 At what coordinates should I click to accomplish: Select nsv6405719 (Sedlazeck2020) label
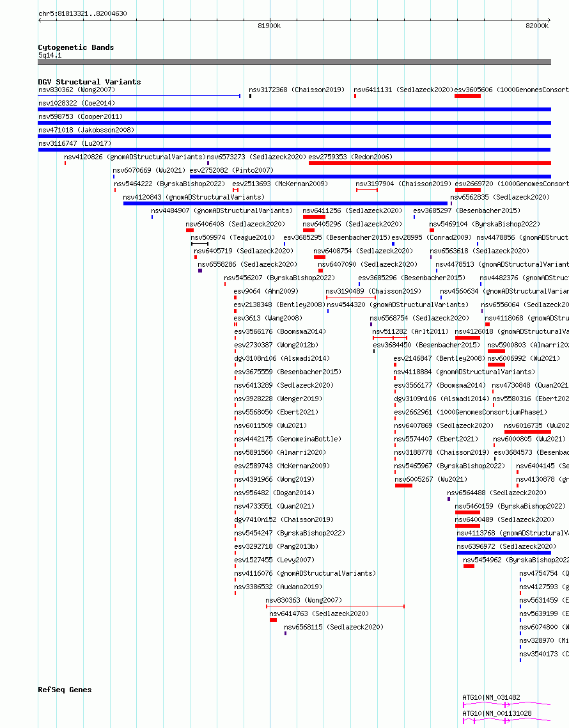point(244,251)
